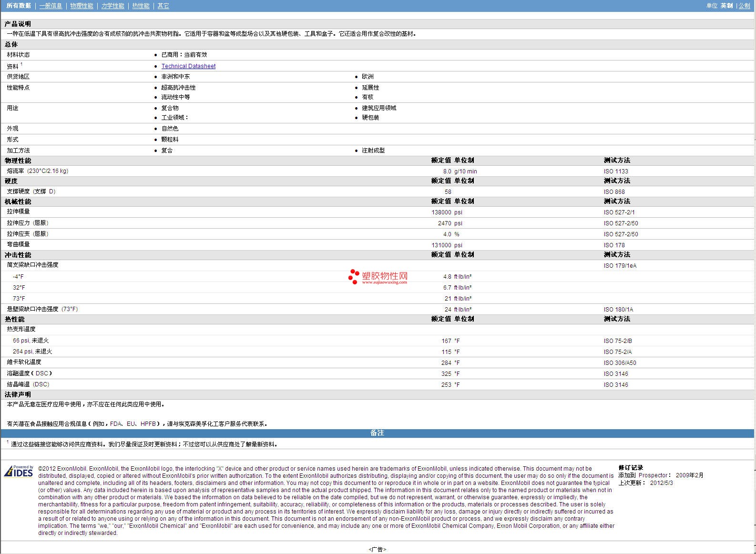
Task: Click the 冲击性能 section heading
Action: (x=18, y=255)
